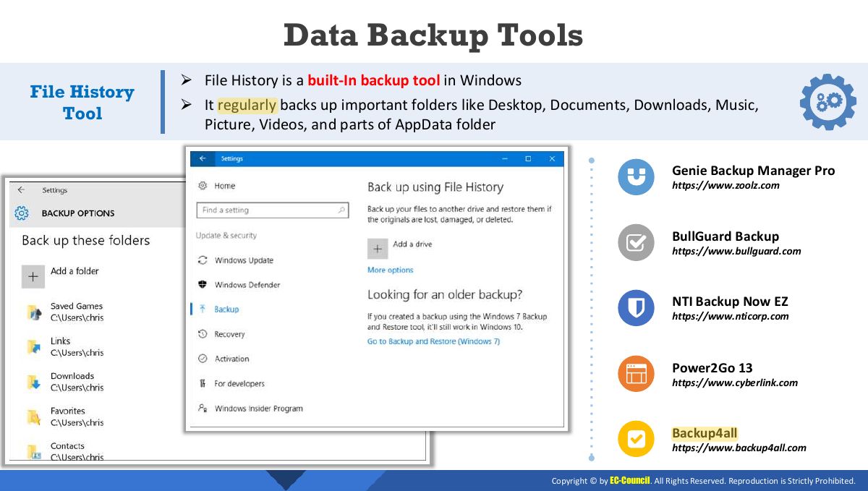This screenshot has height=491, width=868.
Task: Click the Backup arrow icon in sidebar
Action: click(203, 309)
